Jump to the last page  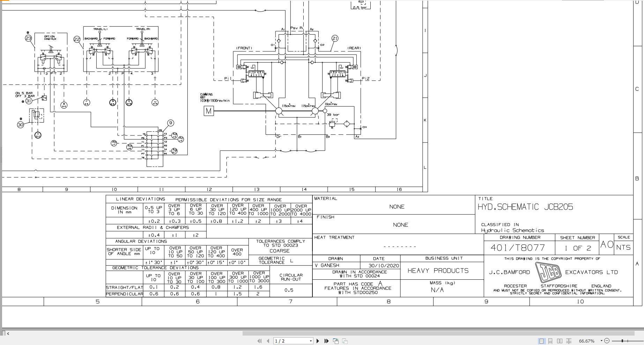(x=326, y=341)
